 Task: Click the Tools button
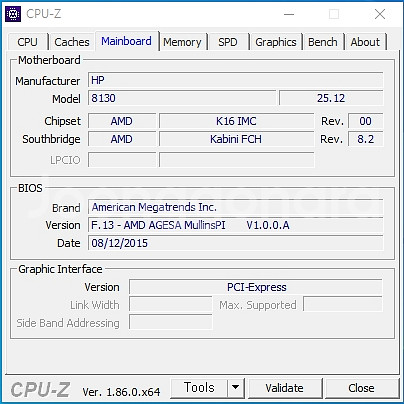[199, 388]
